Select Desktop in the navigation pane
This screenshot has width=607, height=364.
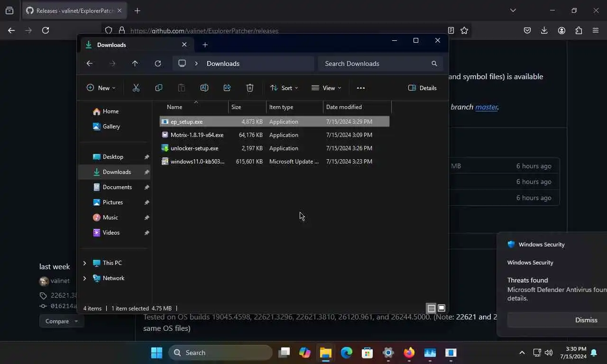(x=115, y=157)
